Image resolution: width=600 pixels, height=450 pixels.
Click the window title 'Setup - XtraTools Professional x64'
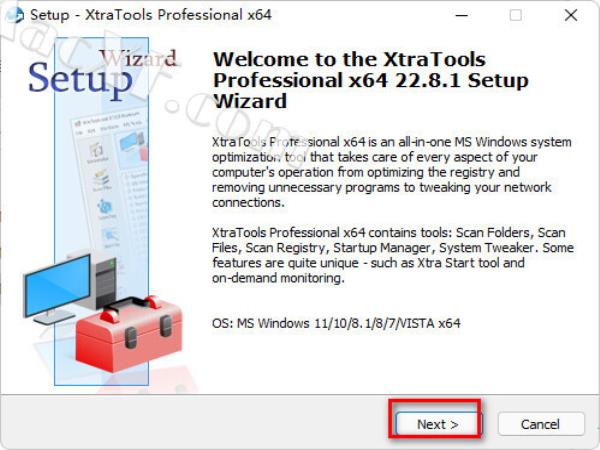151,15
